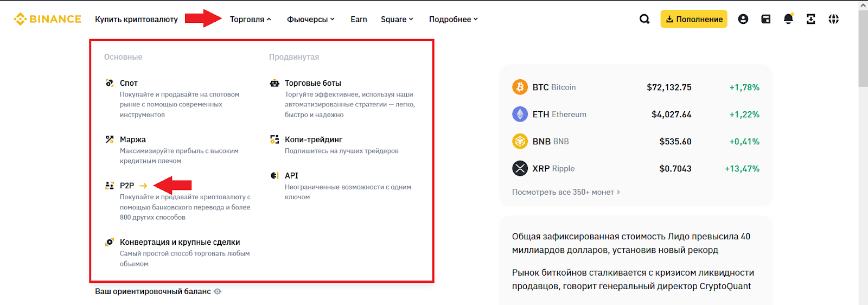Click the price $0.7043

[675, 168]
